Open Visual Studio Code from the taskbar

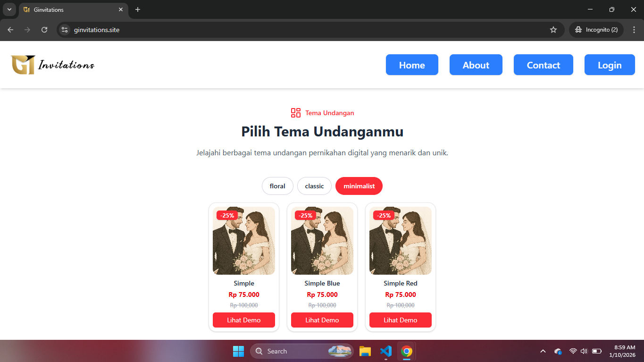point(386,351)
